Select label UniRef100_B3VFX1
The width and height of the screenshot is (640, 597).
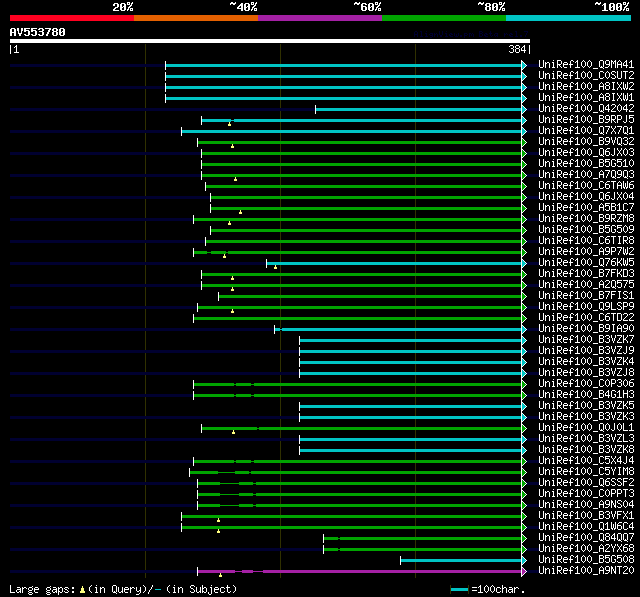[x=586, y=516]
